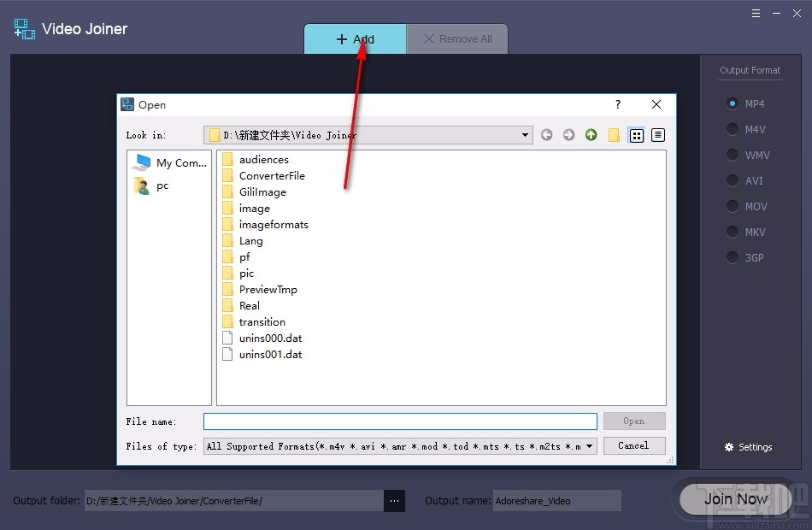
Task: Click Remove All tab button
Action: click(x=457, y=38)
